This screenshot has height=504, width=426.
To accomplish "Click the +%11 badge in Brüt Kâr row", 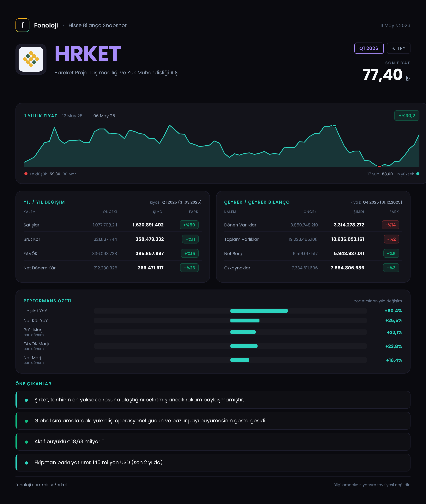I will coord(190,239).
